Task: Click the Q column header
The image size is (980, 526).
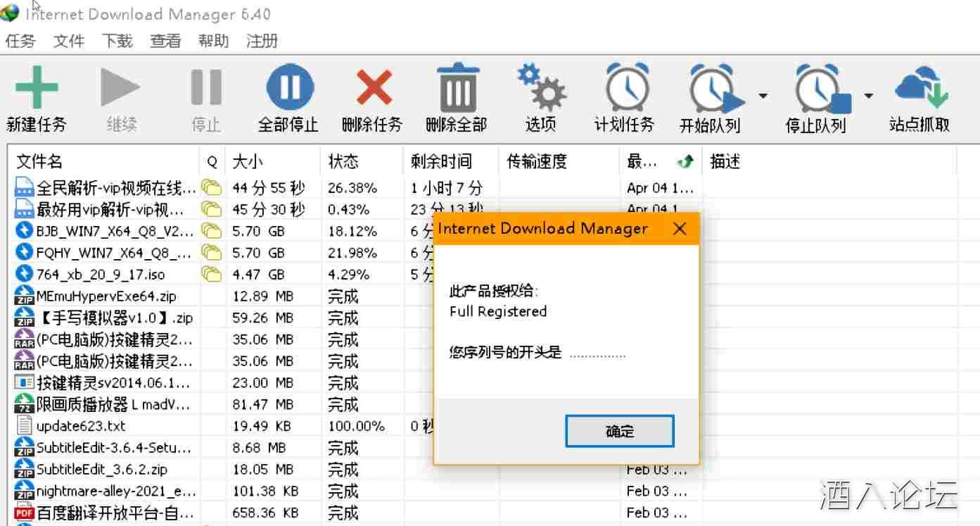Action: pyautogui.click(x=212, y=162)
